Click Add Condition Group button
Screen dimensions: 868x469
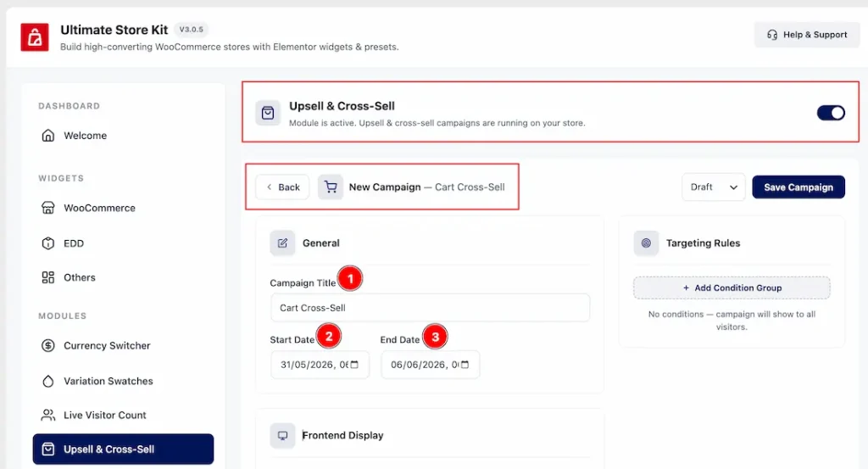coord(732,288)
